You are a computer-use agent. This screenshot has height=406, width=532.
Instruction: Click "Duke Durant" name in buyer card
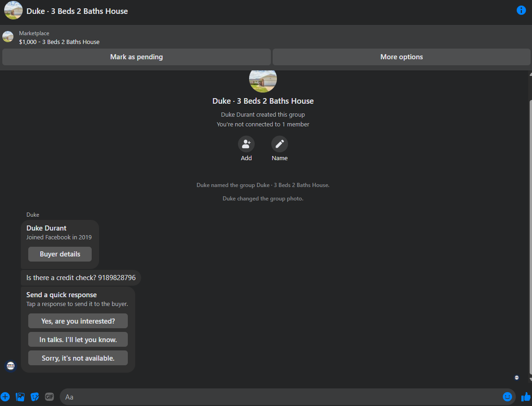click(46, 228)
